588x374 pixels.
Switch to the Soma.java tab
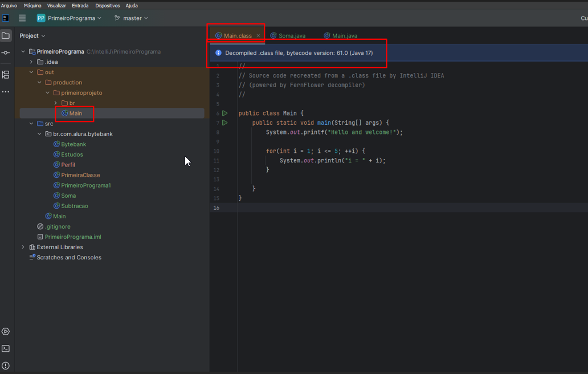(292, 36)
